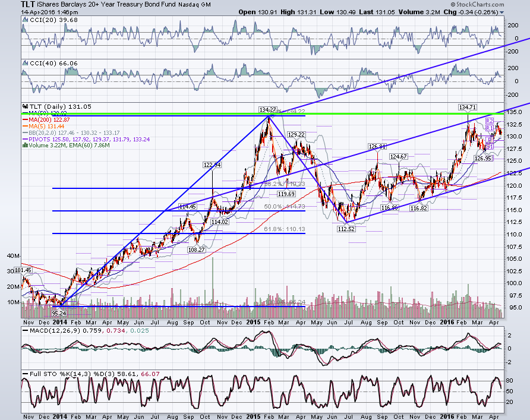Click the MACD(12,26,9) legend line icon
The width and height of the screenshot is (530, 420).
coord(25,331)
